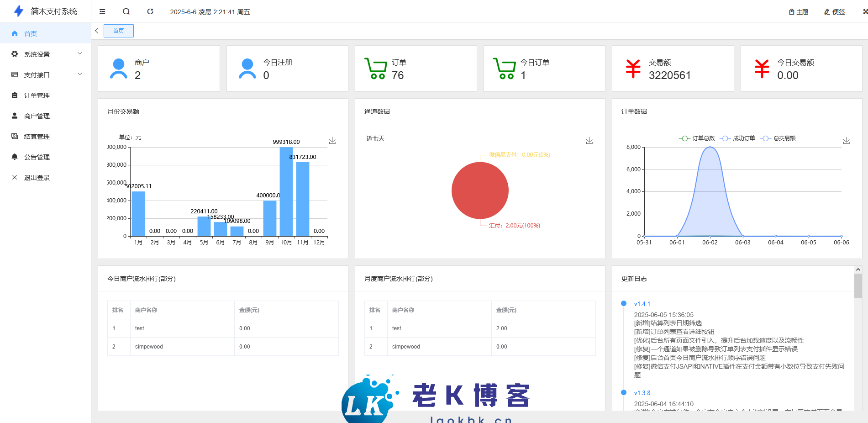Toggle the 总交易额 legend series
Image resolution: width=868 pixels, height=423 pixels.
pos(778,138)
